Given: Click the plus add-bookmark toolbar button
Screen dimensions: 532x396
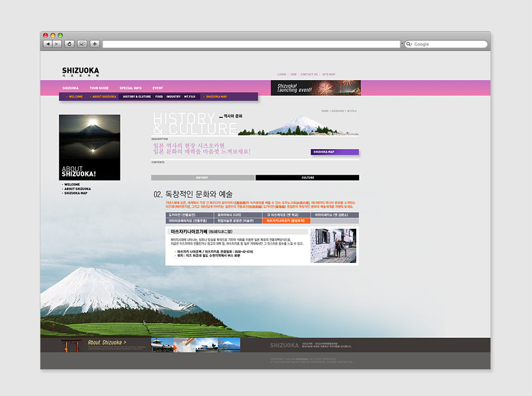Looking at the screenshot, I should (94, 44).
